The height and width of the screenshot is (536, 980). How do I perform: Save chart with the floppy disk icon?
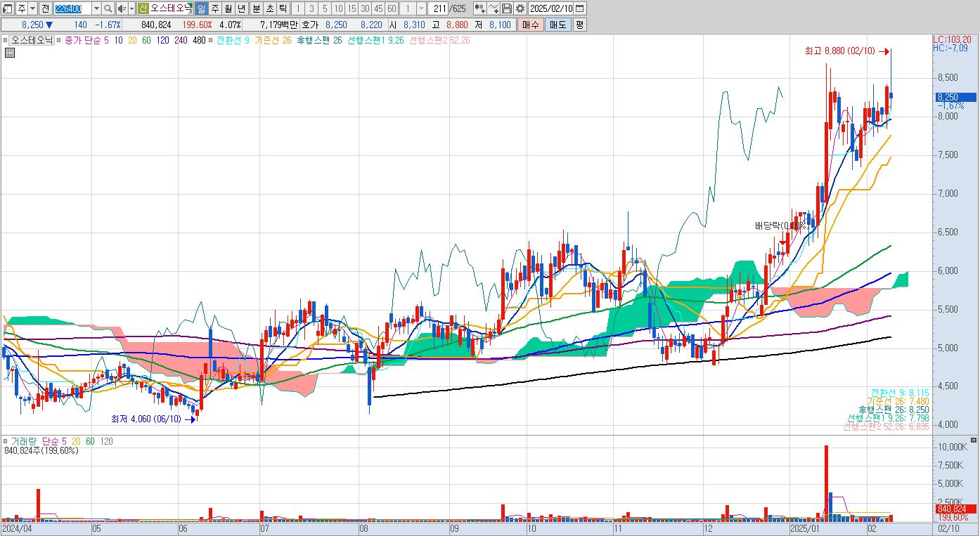[x=507, y=8]
